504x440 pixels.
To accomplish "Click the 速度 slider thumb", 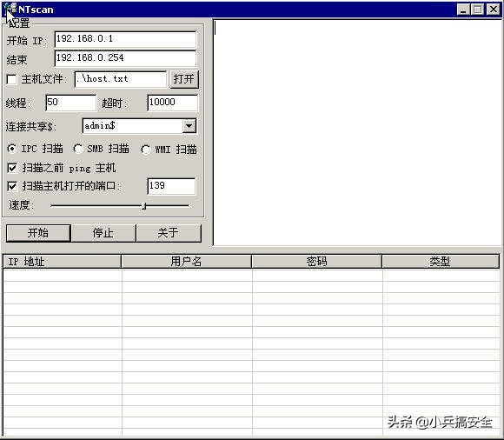I will click(x=144, y=206).
